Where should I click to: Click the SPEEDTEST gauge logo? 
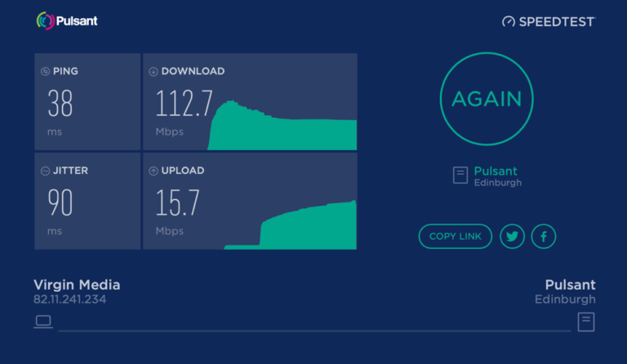(549, 21)
